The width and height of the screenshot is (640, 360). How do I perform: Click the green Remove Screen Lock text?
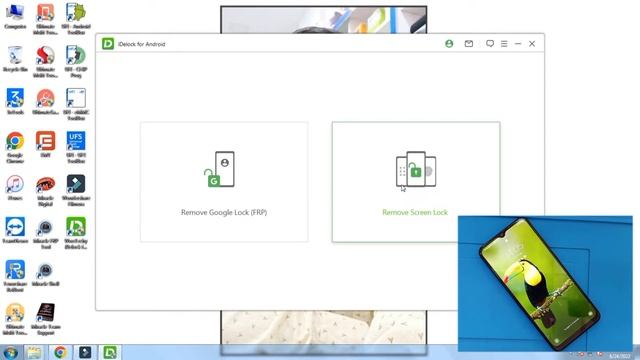click(x=415, y=212)
